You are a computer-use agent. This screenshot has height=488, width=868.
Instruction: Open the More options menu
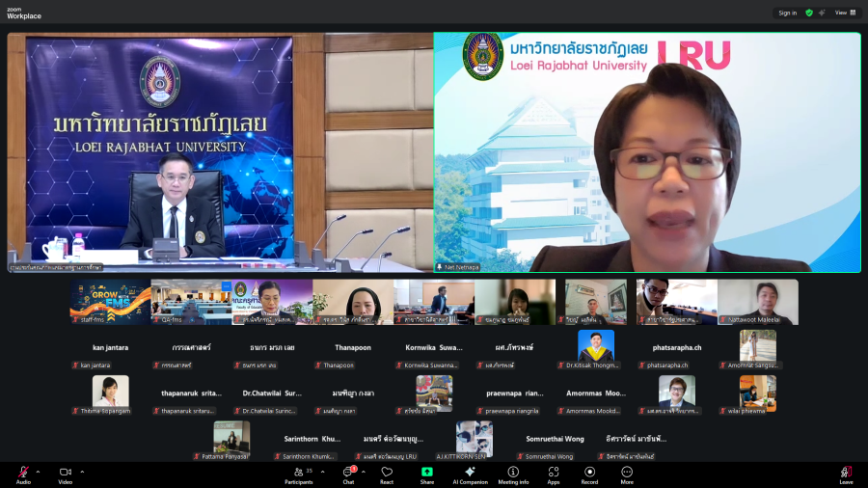(627, 473)
